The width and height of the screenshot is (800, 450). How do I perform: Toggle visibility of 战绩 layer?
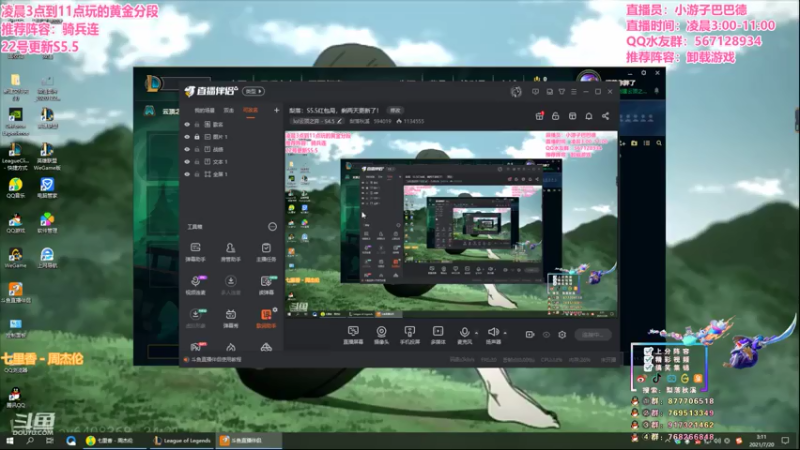click(x=187, y=149)
